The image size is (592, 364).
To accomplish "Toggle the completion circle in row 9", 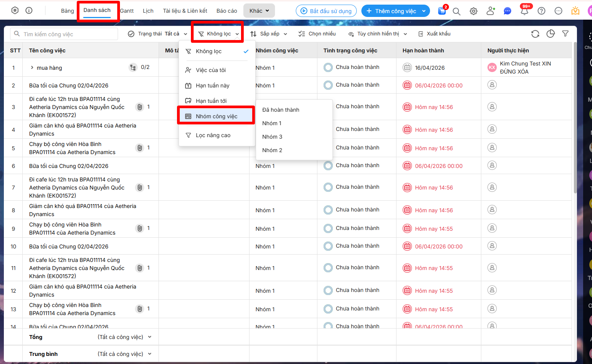I will point(328,228).
